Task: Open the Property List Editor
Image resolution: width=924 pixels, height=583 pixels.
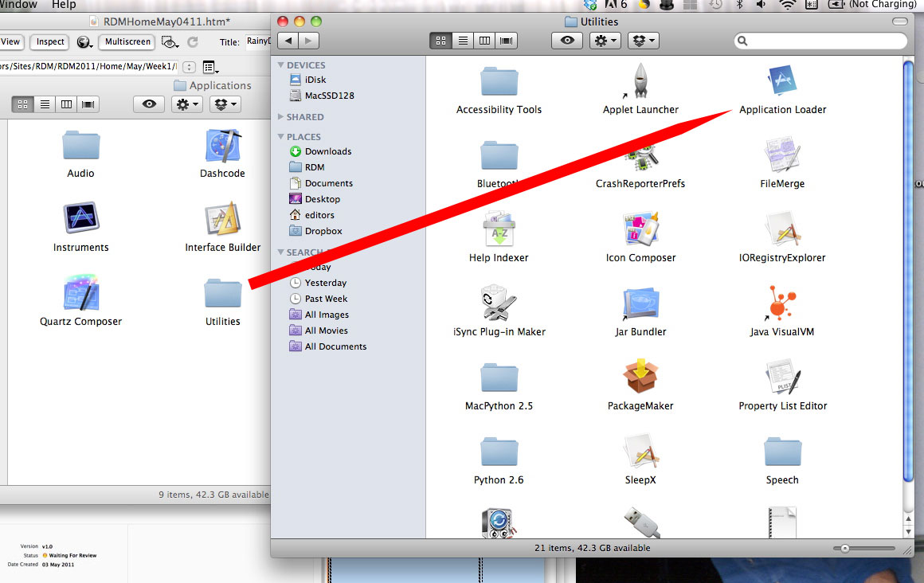Action: (x=782, y=378)
